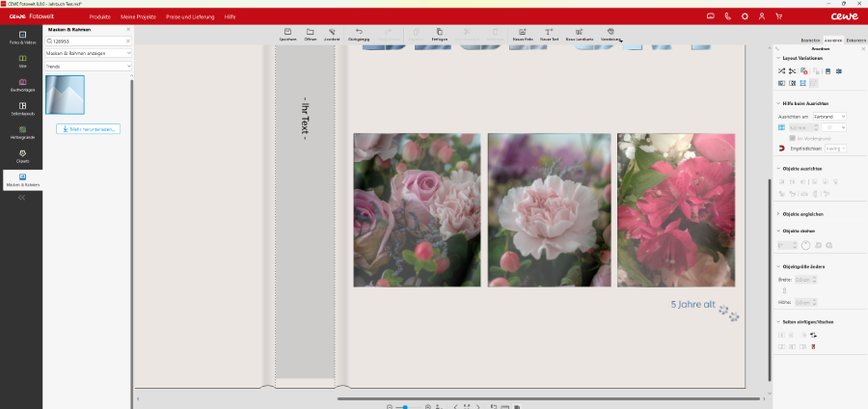The height and width of the screenshot is (409, 868).
Task: Open the Ausrichten am Farbrand dropdown
Action: (x=829, y=117)
